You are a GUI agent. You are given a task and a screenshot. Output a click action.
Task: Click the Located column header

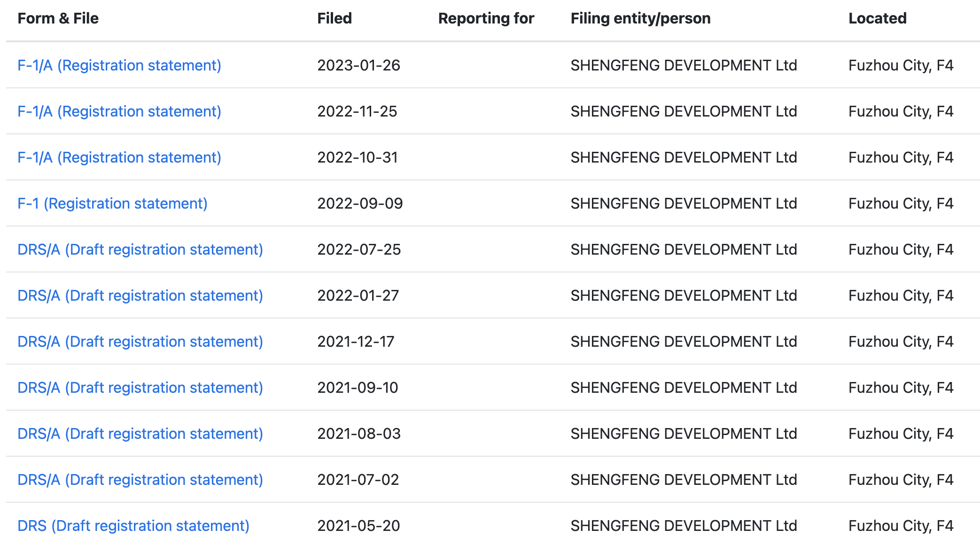[x=878, y=18]
